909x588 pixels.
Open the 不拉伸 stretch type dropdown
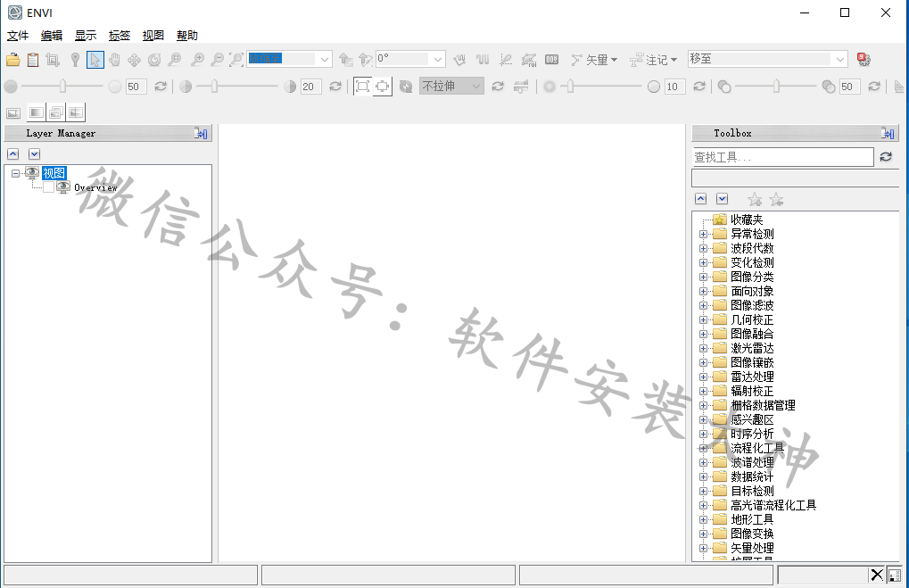[451, 87]
